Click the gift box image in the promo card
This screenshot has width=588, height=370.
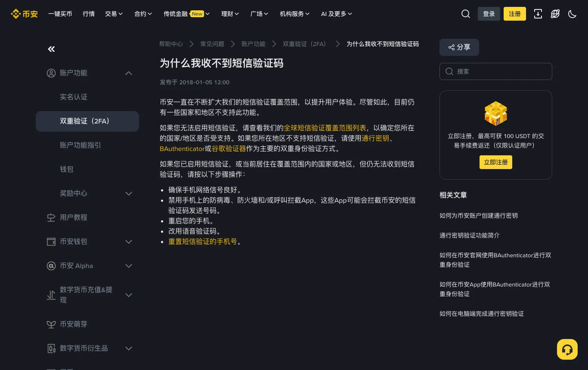click(x=496, y=114)
